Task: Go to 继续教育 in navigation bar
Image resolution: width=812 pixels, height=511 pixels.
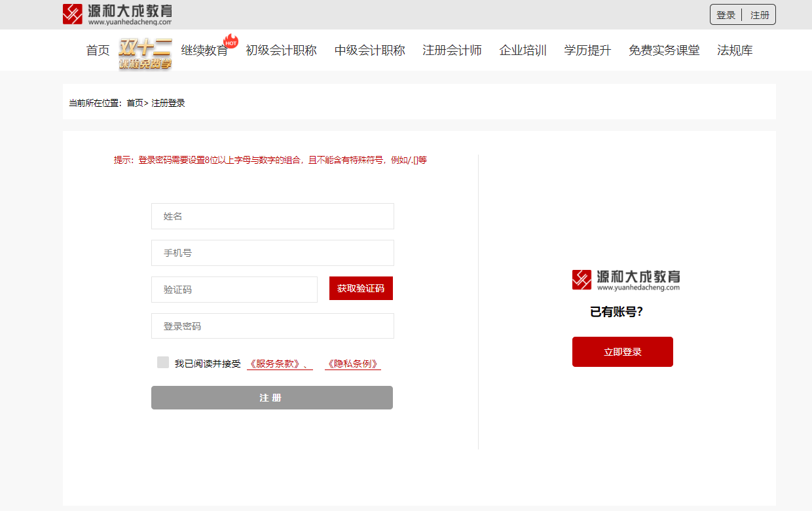Action: click(x=204, y=50)
